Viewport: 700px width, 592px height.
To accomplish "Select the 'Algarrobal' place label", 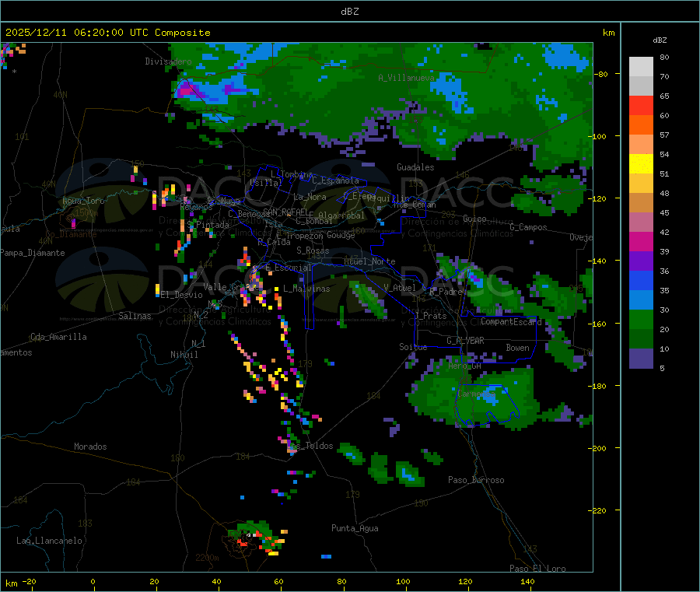I will click(x=341, y=215).
